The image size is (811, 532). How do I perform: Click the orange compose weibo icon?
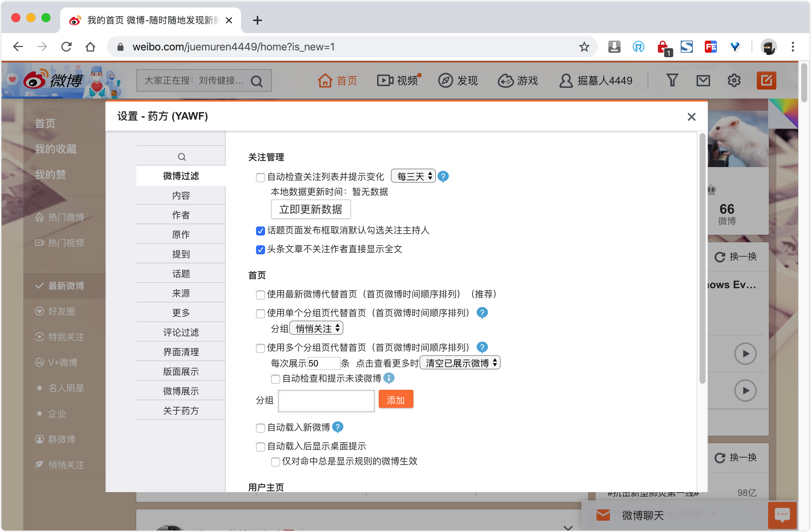tap(766, 81)
